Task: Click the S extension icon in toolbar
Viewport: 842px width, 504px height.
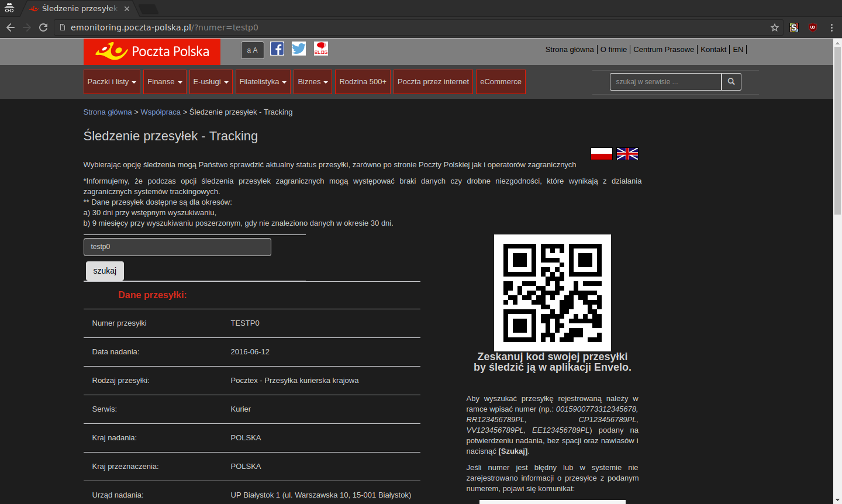Action: (x=794, y=27)
